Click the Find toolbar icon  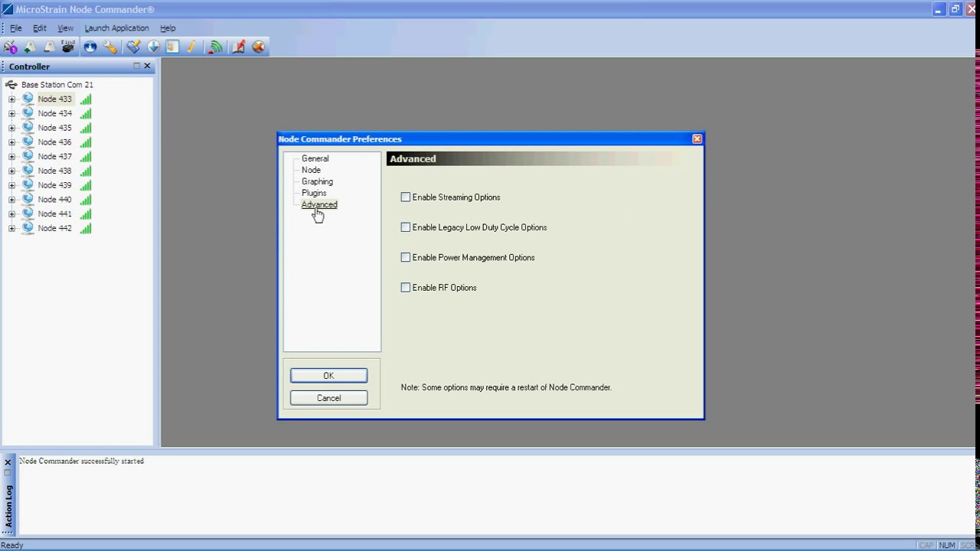[x=68, y=47]
